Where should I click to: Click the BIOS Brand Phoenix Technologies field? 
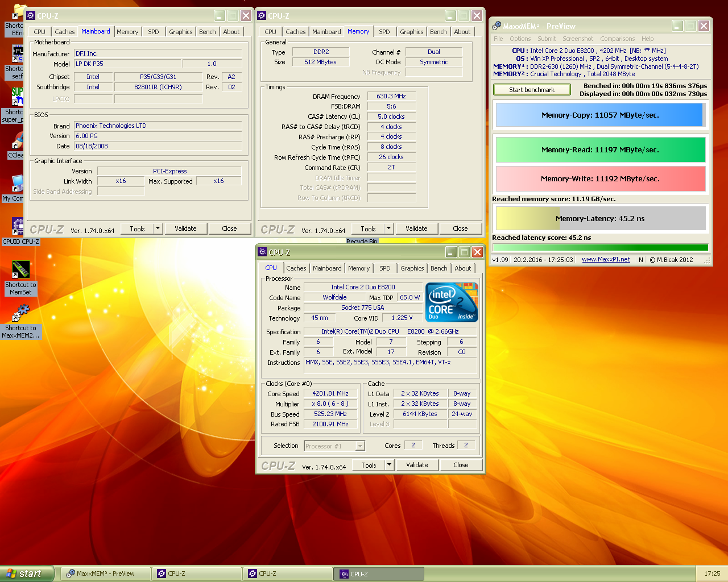tap(158, 126)
